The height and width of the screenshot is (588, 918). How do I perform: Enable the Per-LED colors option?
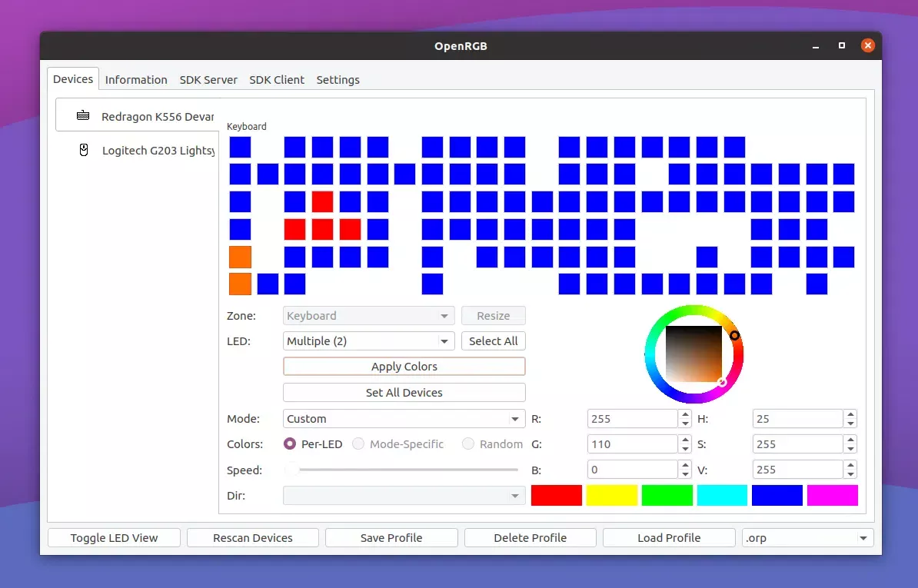pyautogui.click(x=290, y=443)
